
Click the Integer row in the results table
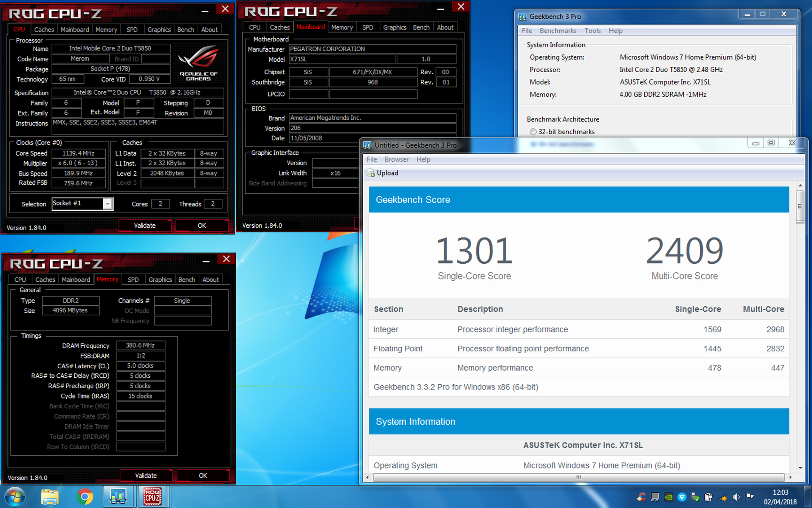[x=579, y=329]
